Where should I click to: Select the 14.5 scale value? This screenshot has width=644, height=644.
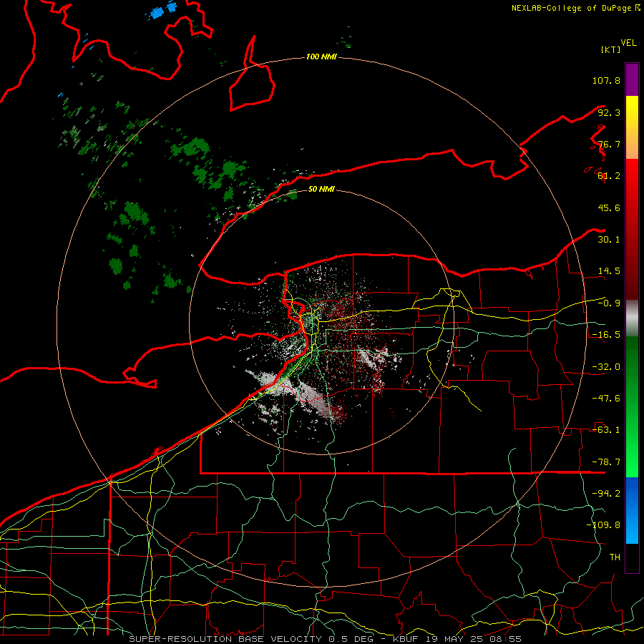click(x=609, y=271)
